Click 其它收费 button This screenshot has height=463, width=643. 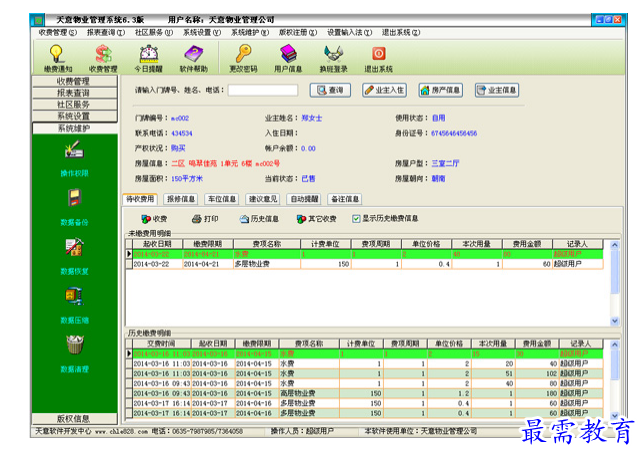click(317, 219)
